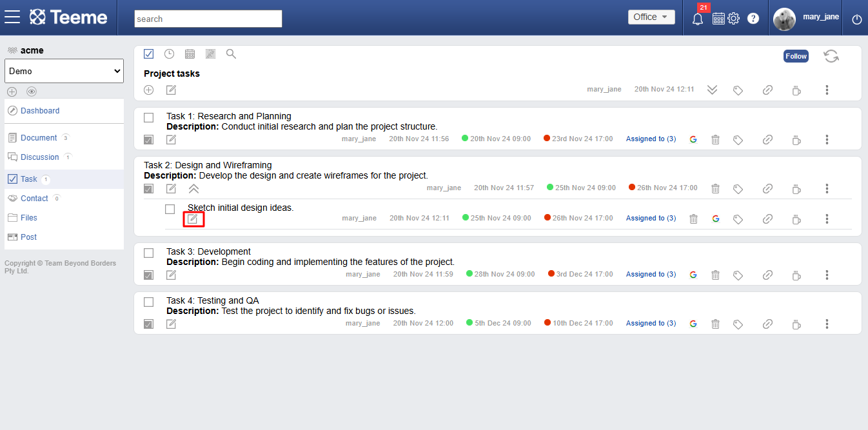Edit Task 1 with pencil icon

171,139
